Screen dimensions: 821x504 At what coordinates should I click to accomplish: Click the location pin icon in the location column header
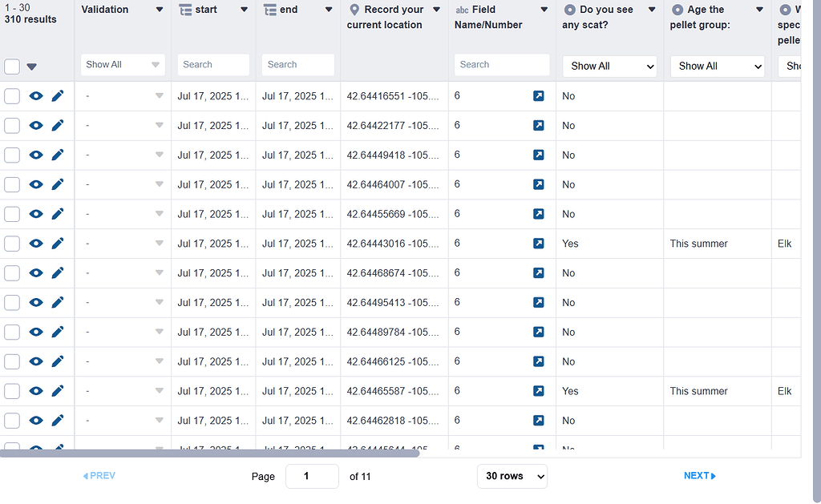354,9
